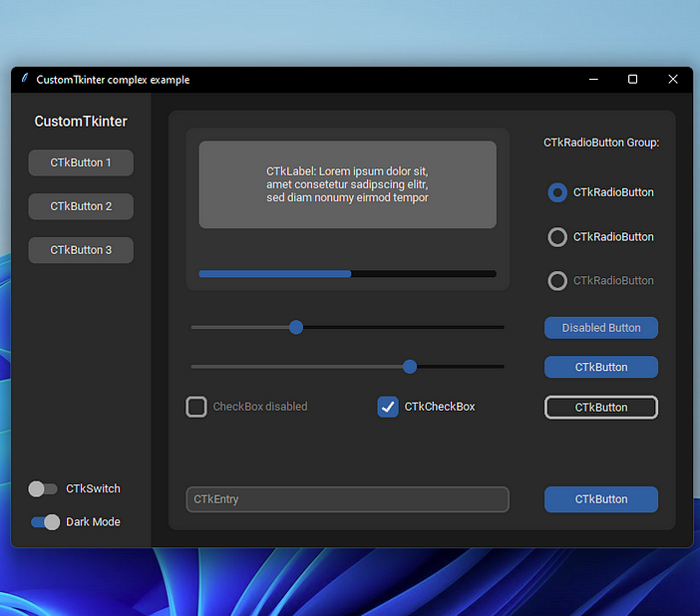This screenshot has height=616, width=700.
Task: Click CTkButton 1 in sidebar
Action: point(81,162)
